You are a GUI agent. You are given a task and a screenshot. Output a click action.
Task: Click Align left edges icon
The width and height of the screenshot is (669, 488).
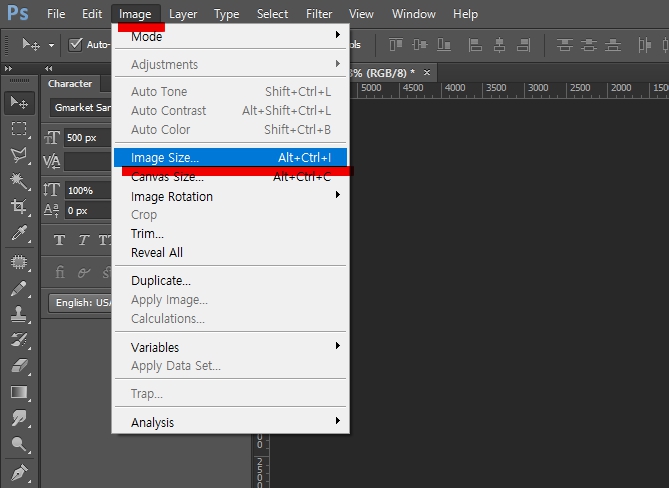pyautogui.click(x=475, y=44)
